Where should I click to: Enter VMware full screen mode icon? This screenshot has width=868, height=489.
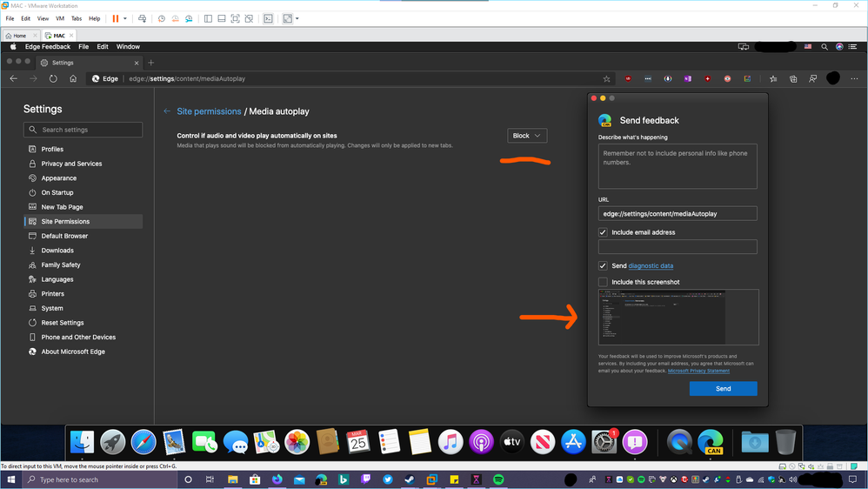[x=236, y=18]
